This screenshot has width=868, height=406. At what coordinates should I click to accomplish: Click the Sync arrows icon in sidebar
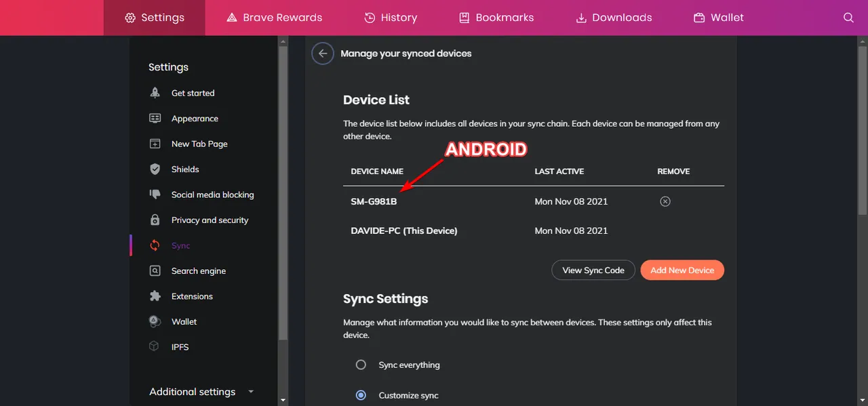click(155, 245)
